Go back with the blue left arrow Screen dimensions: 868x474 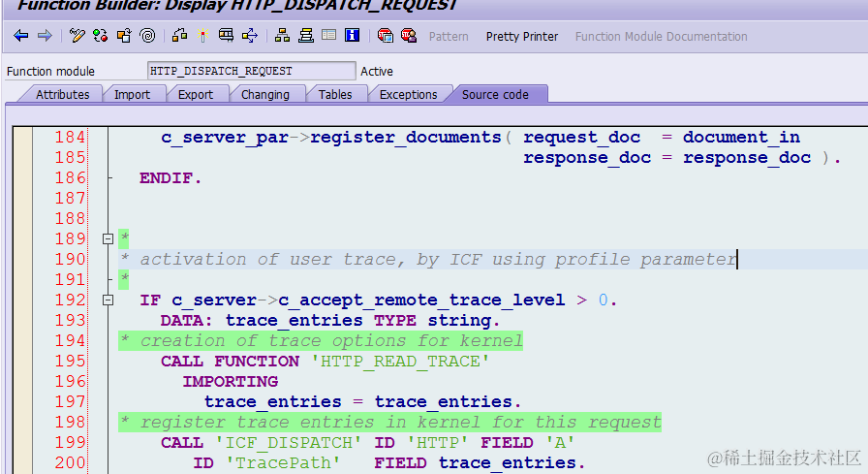click(x=21, y=36)
